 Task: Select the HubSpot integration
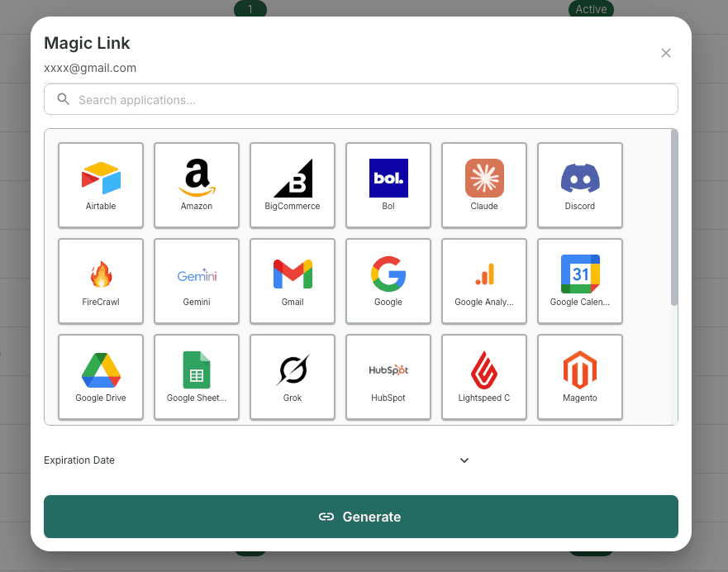tap(388, 377)
